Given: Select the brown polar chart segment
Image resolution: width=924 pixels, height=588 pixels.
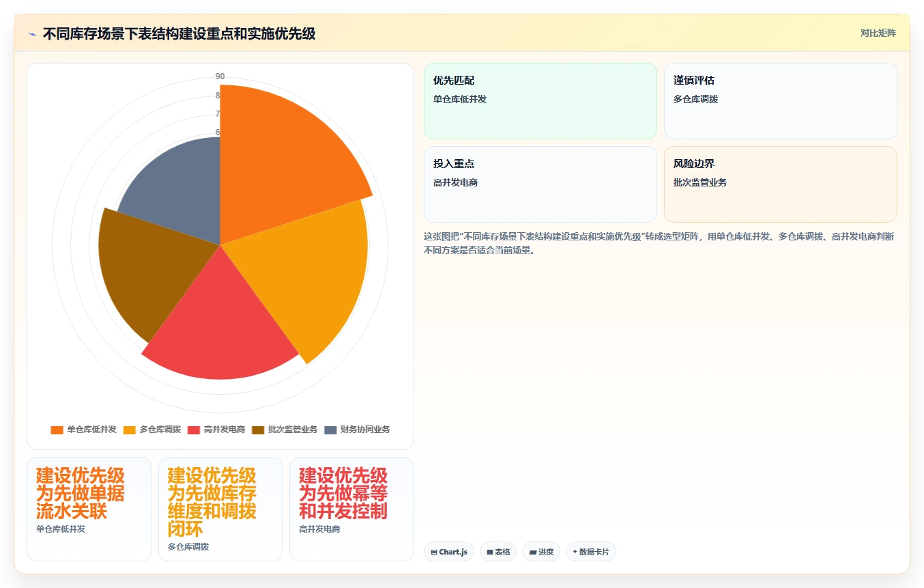Looking at the screenshot, I should pyautogui.click(x=154, y=270).
